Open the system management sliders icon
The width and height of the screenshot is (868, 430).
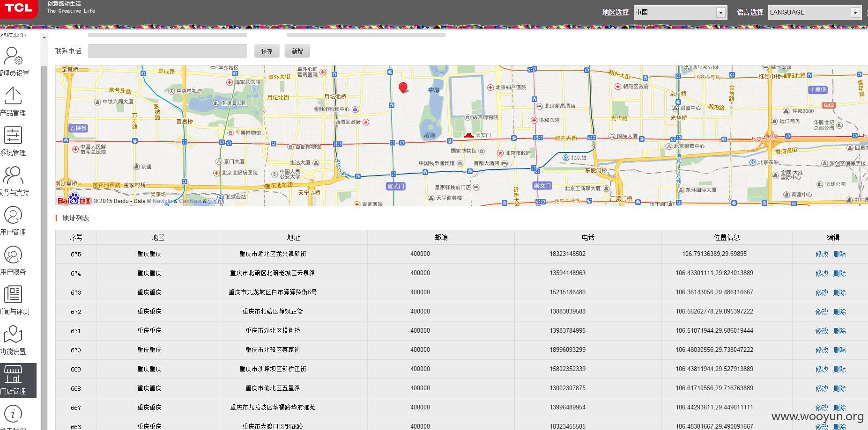coord(13,135)
